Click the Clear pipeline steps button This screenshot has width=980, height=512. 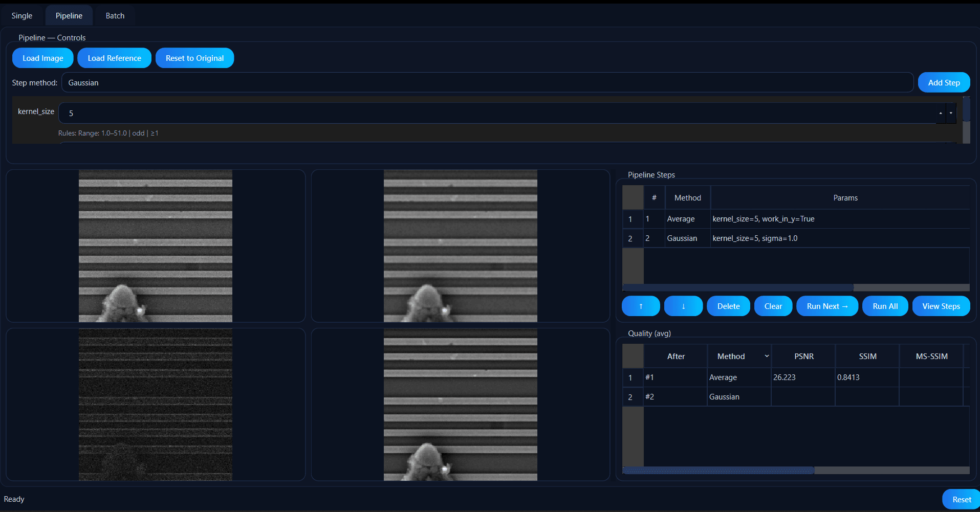coord(773,306)
